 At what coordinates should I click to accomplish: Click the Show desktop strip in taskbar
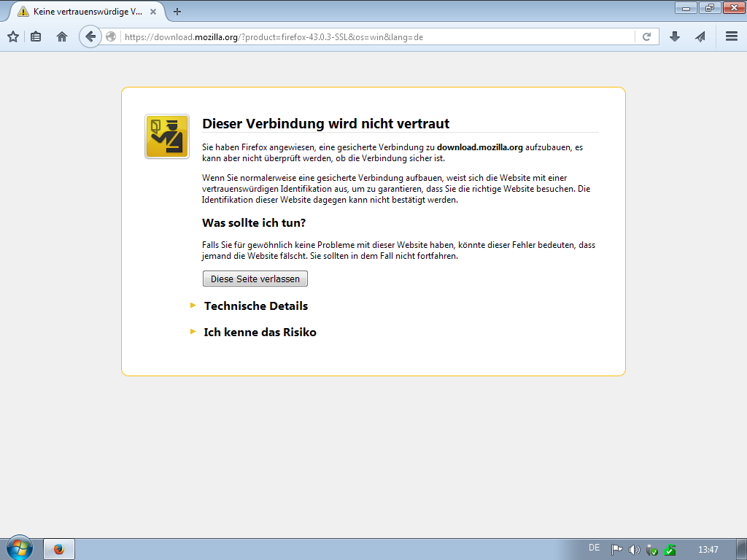pos(742,550)
